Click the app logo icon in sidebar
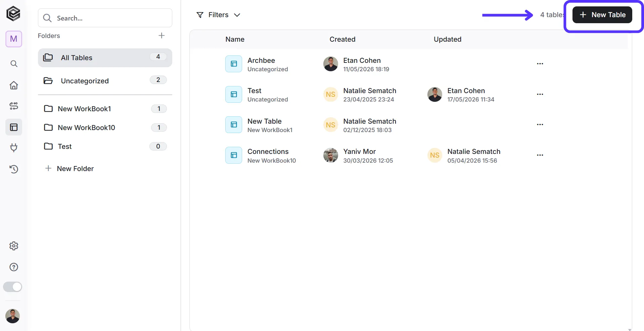Screen dimensions: 644x331 [13, 14]
